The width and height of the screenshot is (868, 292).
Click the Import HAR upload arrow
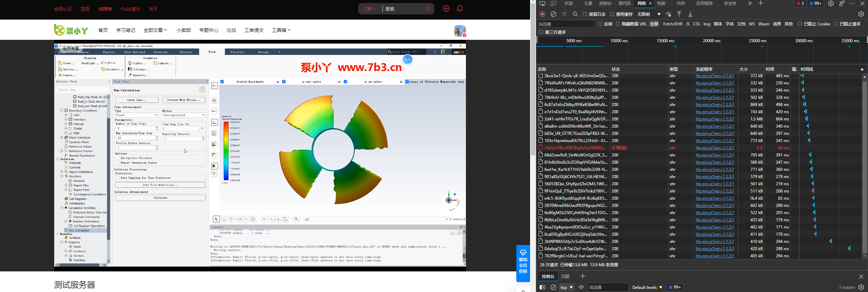click(x=679, y=14)
